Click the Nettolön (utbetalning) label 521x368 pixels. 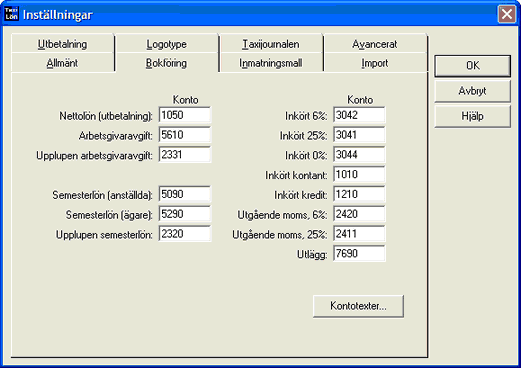click(106, 116)
